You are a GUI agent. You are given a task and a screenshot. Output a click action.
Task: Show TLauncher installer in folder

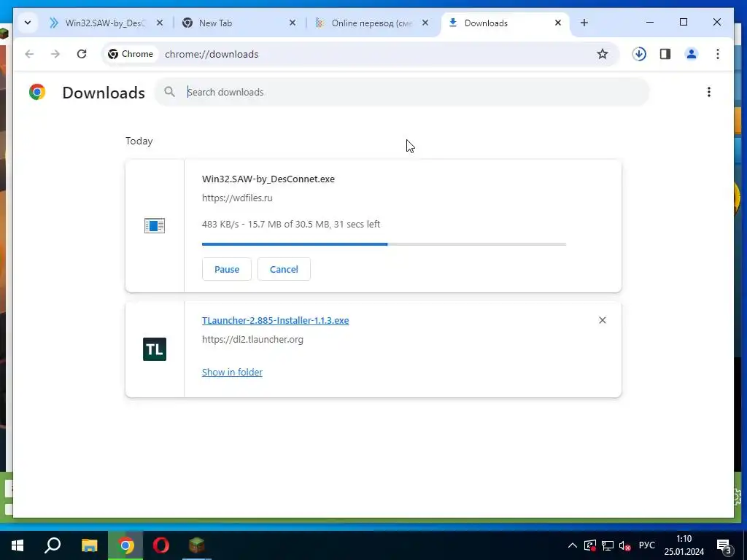click(232, 373)
